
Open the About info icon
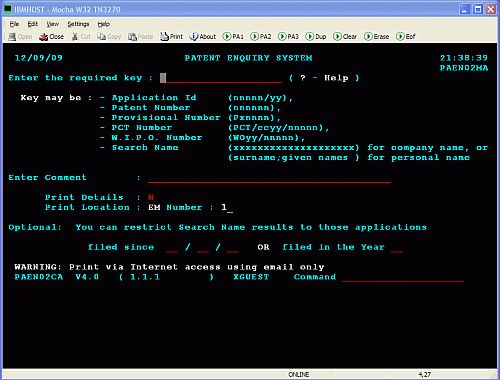click(x=203, y=36)
